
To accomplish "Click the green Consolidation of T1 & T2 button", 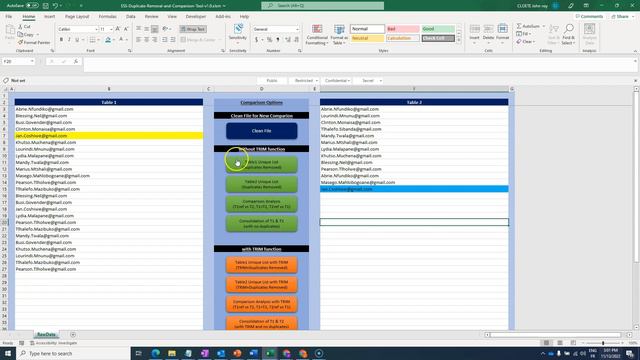I will (262, 224).
